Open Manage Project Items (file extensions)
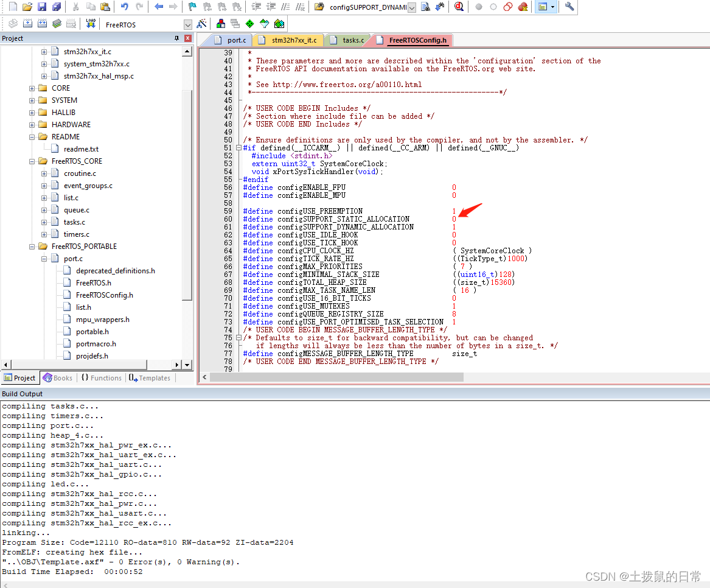This screenshot has height=588, width=710. point(220,24)
